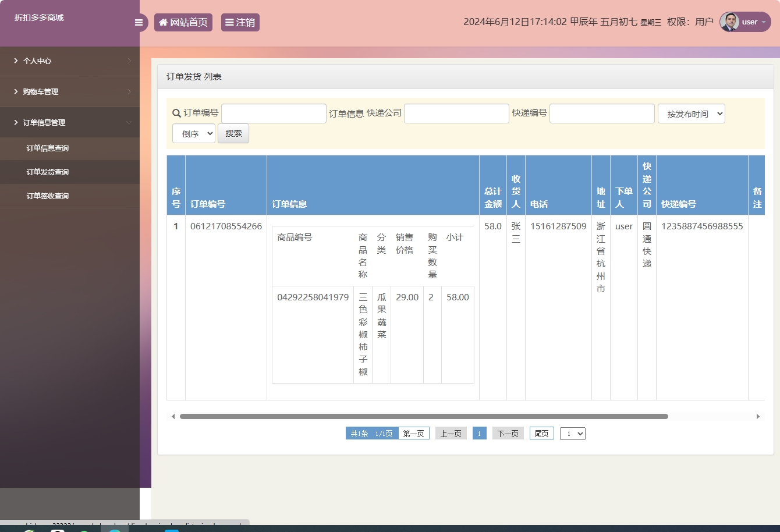Click the hamburger sidebar toggle icon
The height and width of the screenshot is (532, 780).
[139, 23]
